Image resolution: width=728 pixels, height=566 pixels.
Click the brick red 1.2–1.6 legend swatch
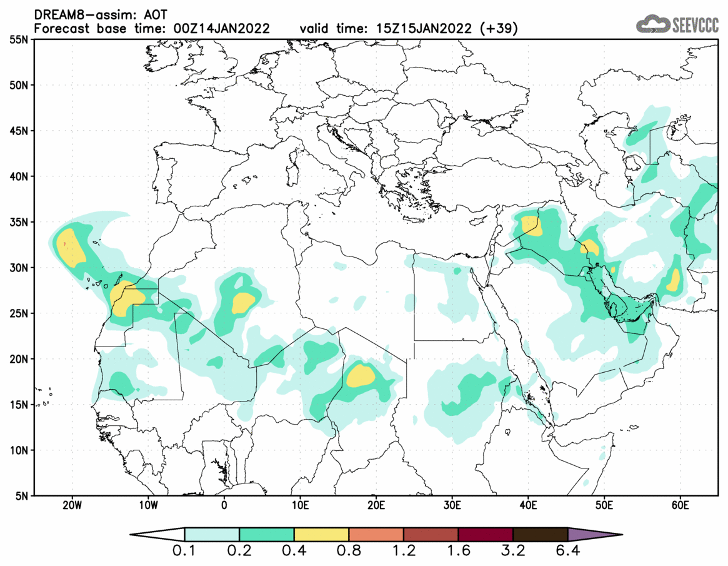[x=431, y=534]
